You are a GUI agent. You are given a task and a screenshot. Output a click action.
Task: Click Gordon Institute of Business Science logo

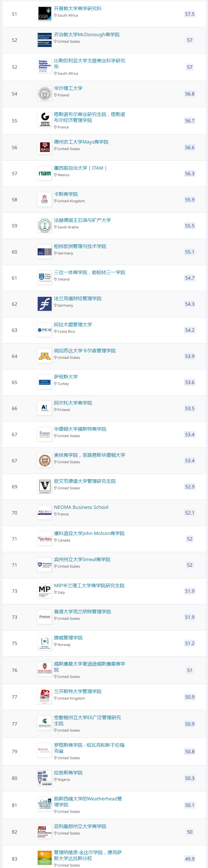(x=45, y=67)
